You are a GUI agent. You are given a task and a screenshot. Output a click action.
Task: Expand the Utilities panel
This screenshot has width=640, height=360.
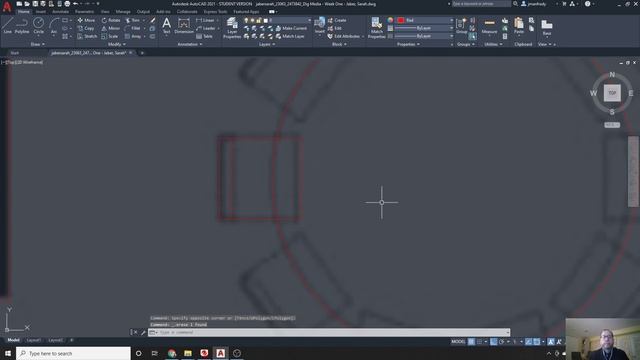[493, 44]
